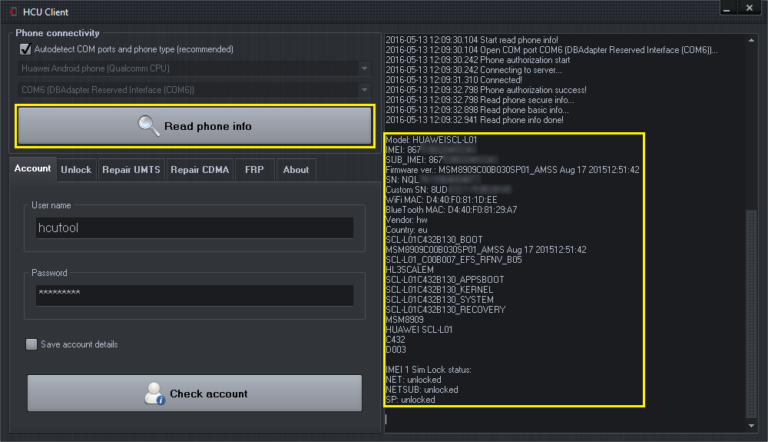Minimize the HCU Client window
Screen dimensions: 768x442
tap(727, 8)
